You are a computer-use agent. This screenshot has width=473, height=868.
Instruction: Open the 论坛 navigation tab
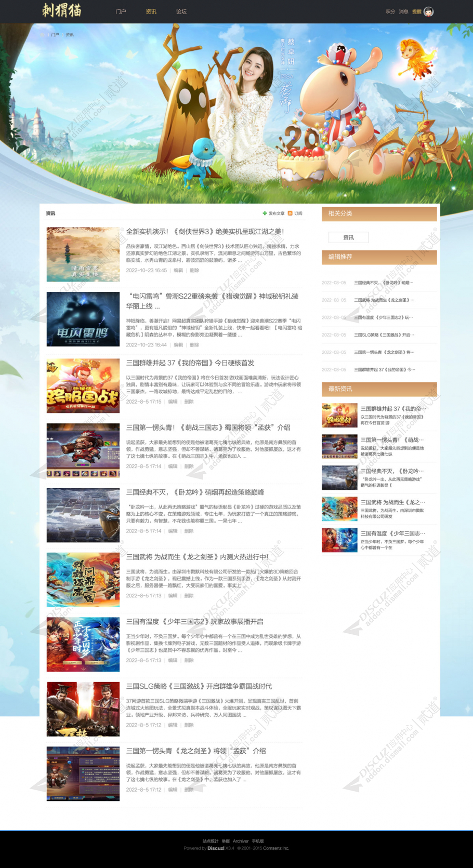click(x=181, y=11)
